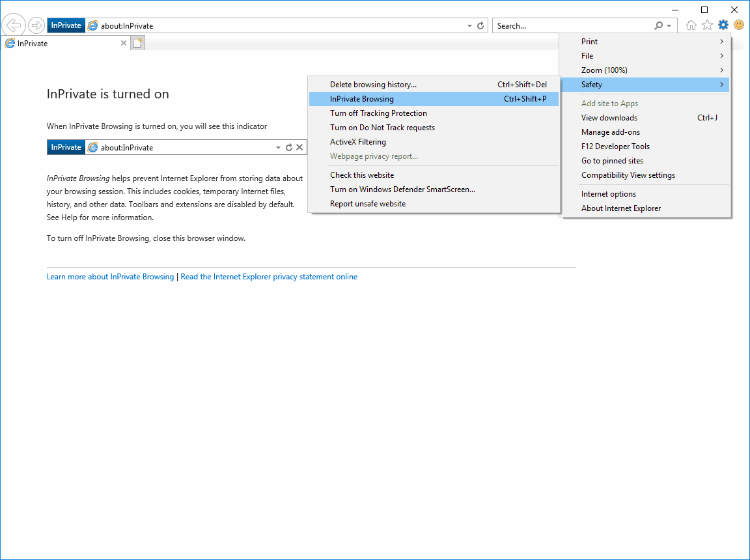
Task: Choose View downloads from the Tools menu
Action: point(645,118)
